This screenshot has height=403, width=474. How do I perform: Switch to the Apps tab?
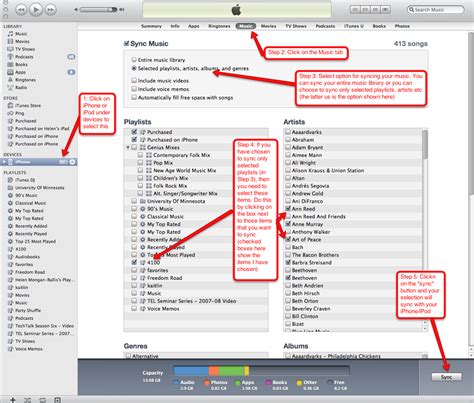tap(194, 26)
